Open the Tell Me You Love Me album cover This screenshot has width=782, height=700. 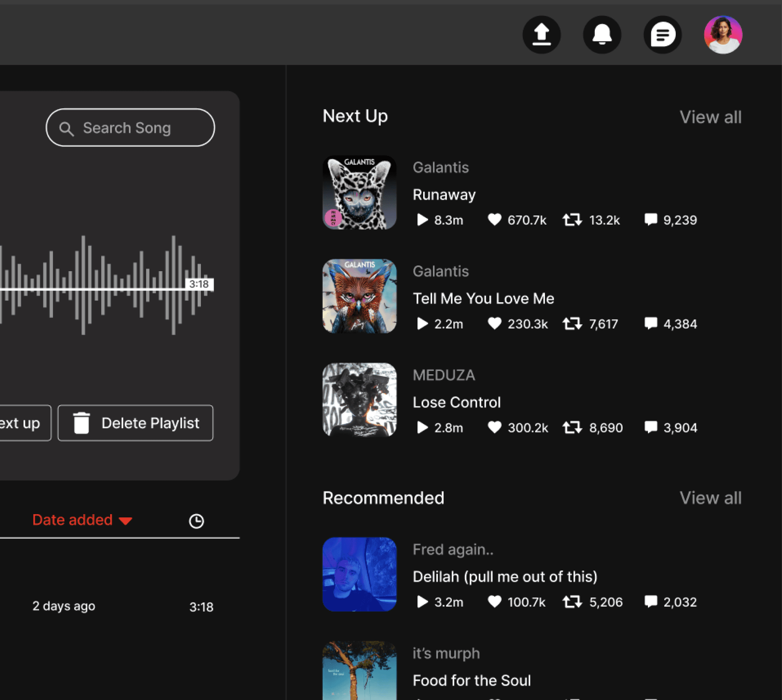[359, 296]
